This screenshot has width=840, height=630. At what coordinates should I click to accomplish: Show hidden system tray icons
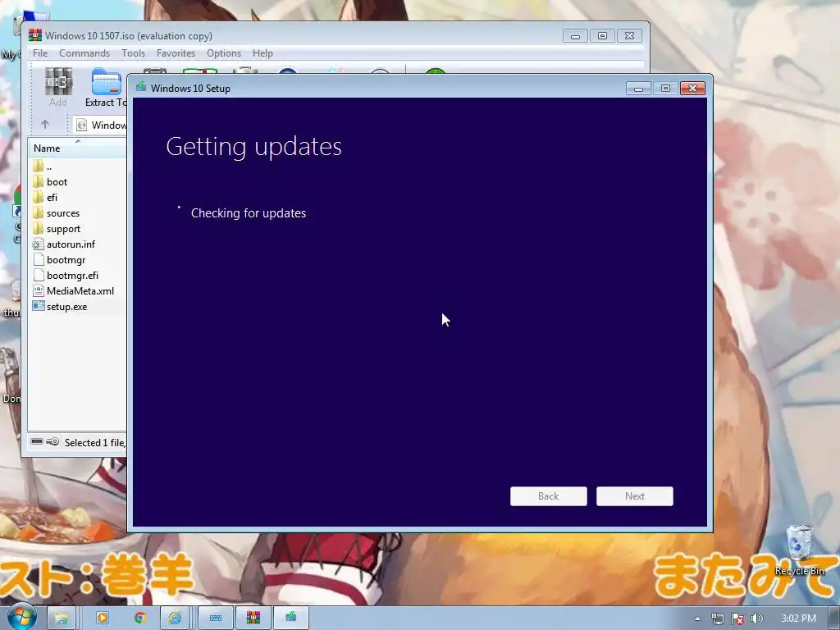click(697, 619)
